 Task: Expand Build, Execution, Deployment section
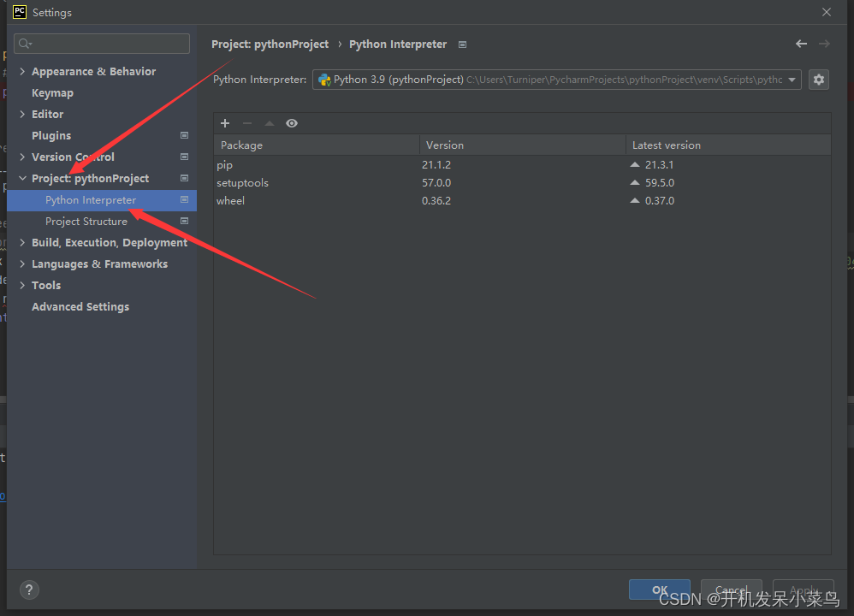pyautogui.click(x=22, y=242)
